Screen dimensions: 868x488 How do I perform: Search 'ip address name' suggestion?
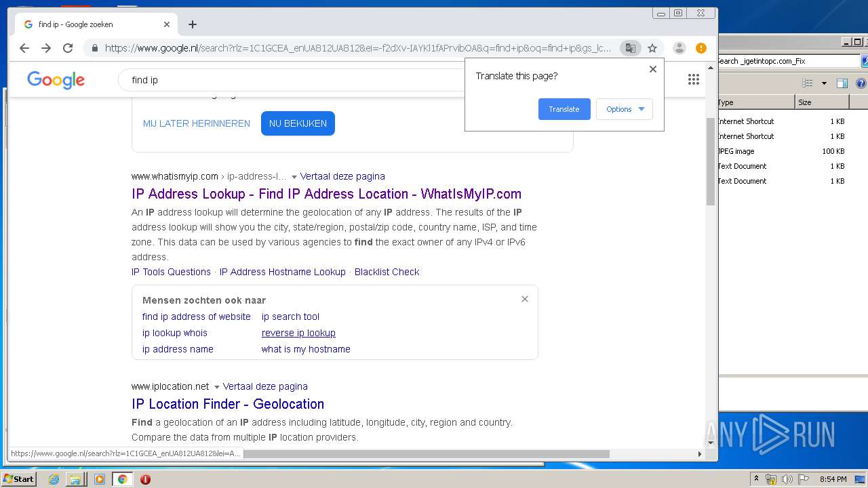(178, 349)
